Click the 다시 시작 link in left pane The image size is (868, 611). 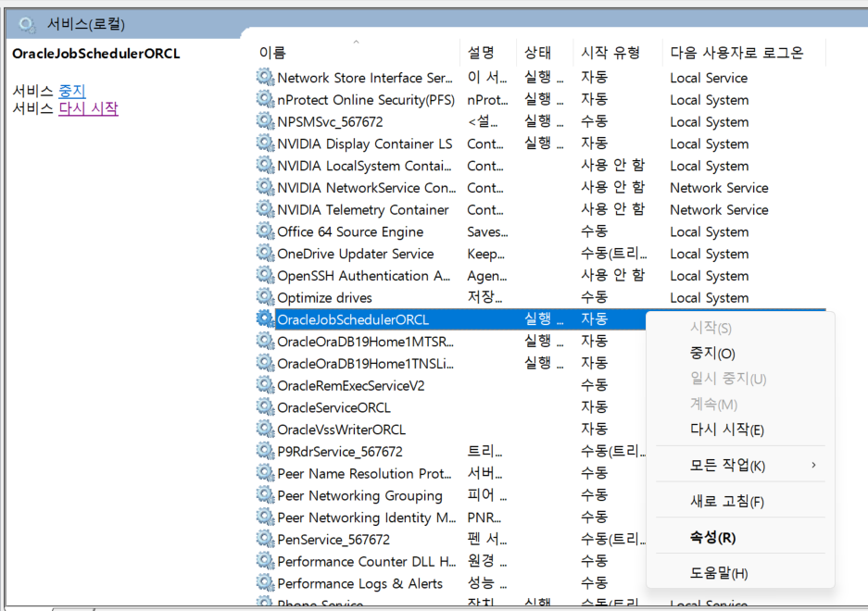[89, 108]
